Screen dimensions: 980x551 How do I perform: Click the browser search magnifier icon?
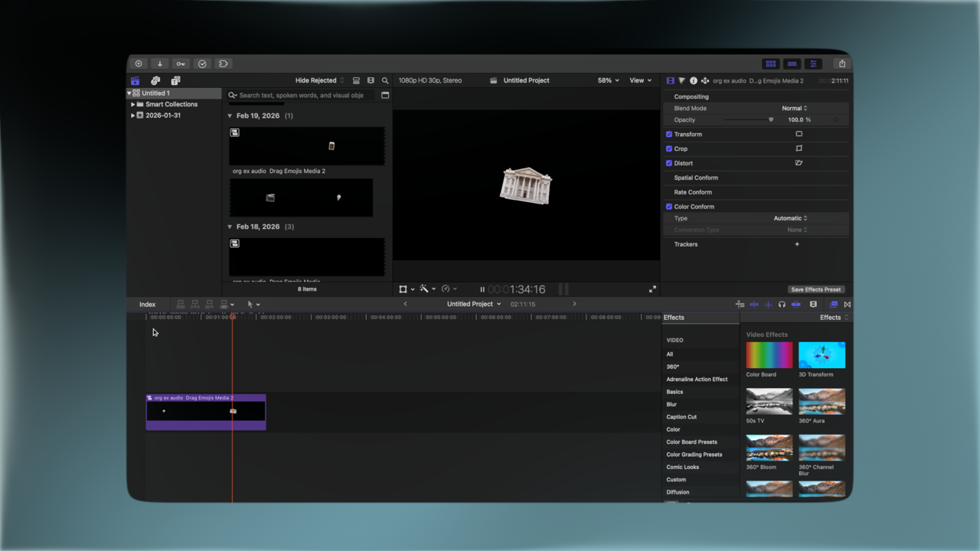coord(385,80)
